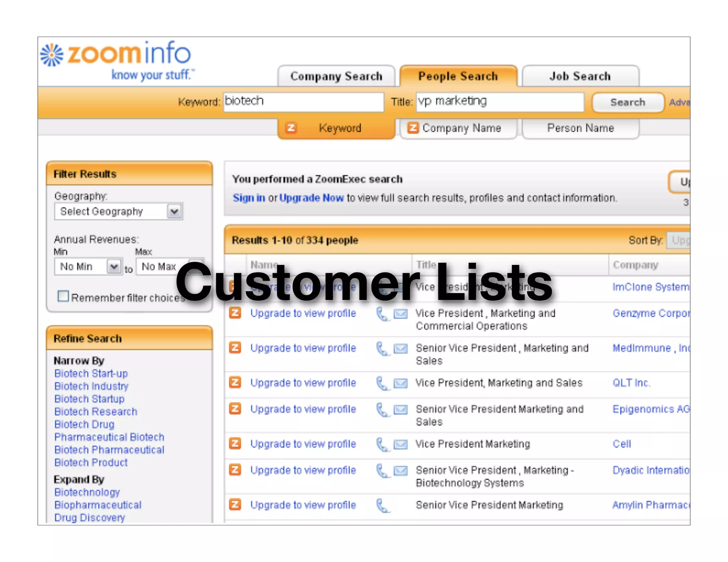Open the Job Search tab

580,76
